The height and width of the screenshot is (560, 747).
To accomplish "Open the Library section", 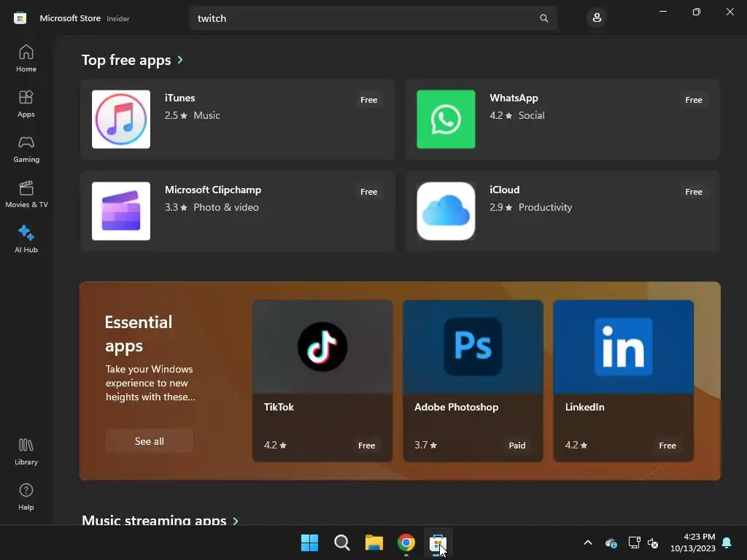I will click(x=26, y=451).
